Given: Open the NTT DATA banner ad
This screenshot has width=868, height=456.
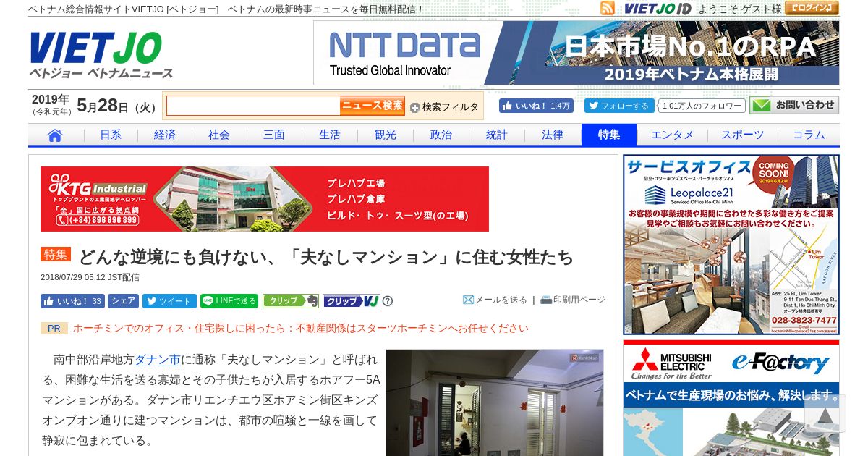Looking at the screenshot, I should tap(576, 53).
